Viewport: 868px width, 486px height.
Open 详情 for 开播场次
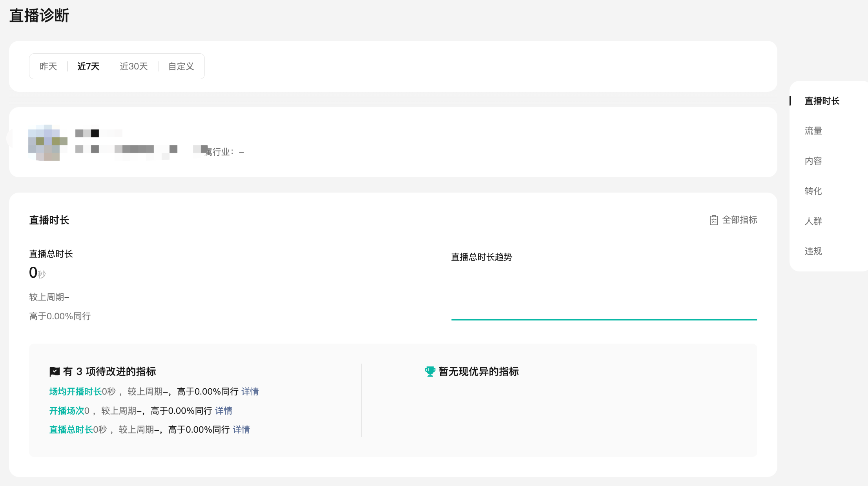click(x=224, y=411)
